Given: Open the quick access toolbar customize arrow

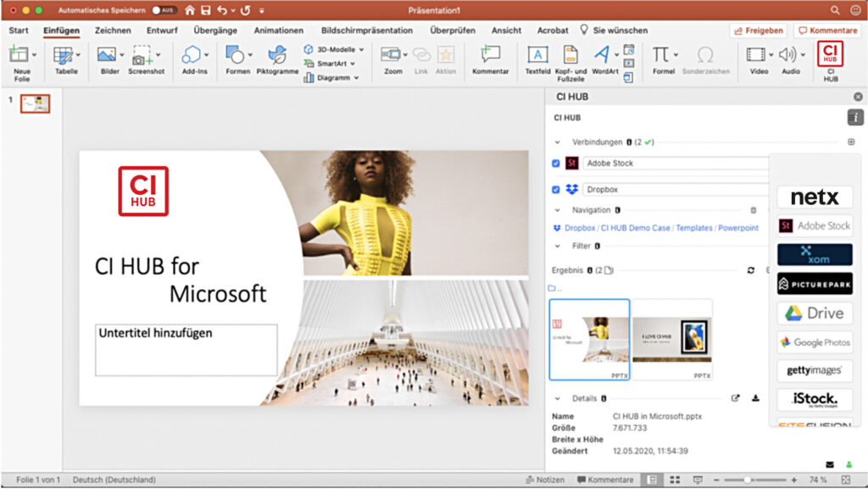Looking at the screenshot, I should [x=262, y=10].
